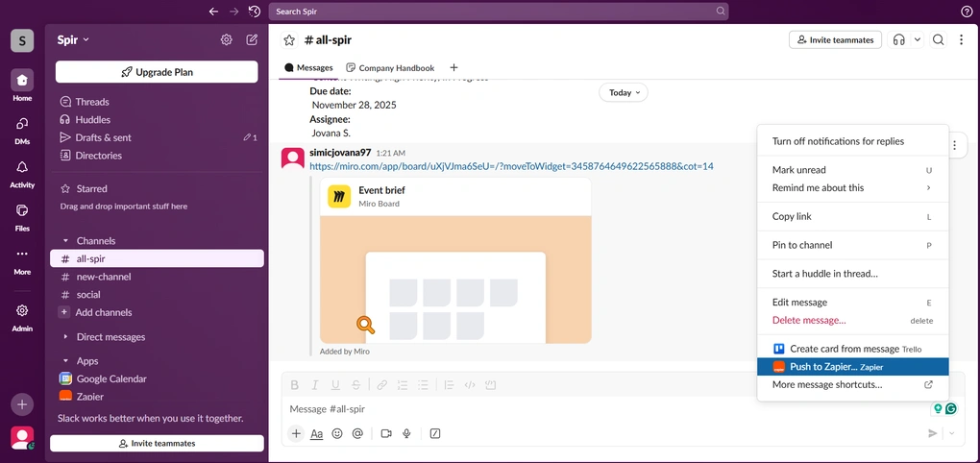Star the all-spir channel
Screen dimensions: 980x463
[289, 40]
